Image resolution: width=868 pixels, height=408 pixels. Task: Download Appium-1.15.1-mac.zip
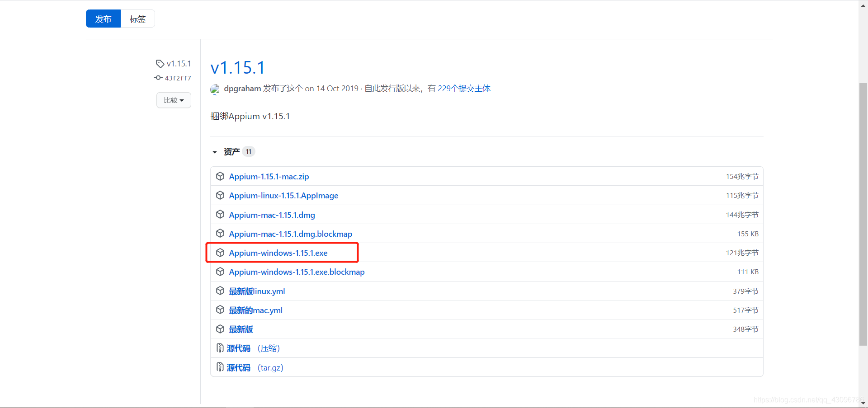269,177
